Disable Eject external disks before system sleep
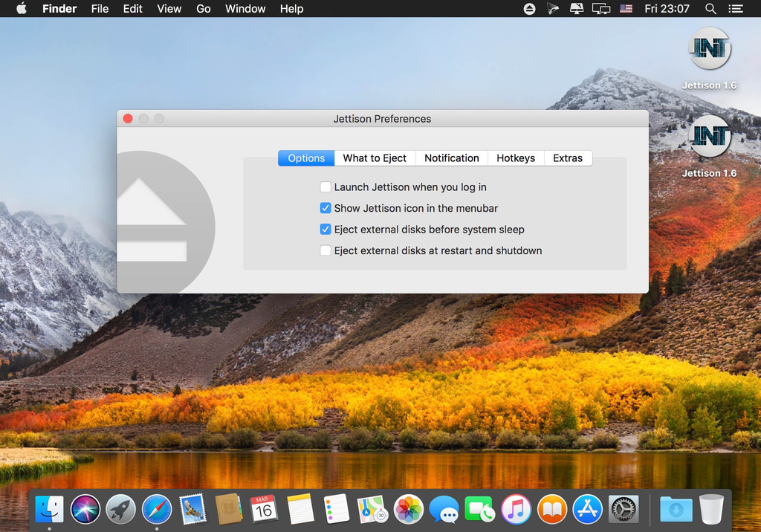 [326, 230]
